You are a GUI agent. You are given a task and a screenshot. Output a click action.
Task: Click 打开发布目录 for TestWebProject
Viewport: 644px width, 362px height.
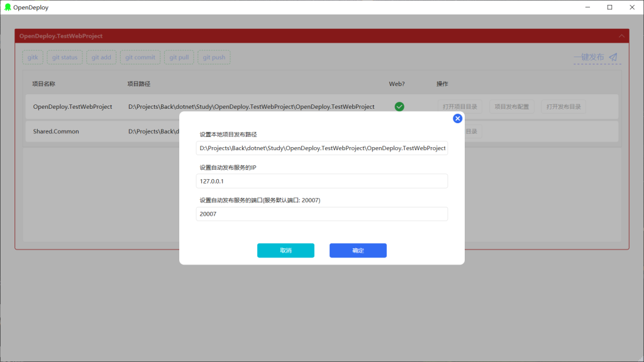(x=563, y=107)
